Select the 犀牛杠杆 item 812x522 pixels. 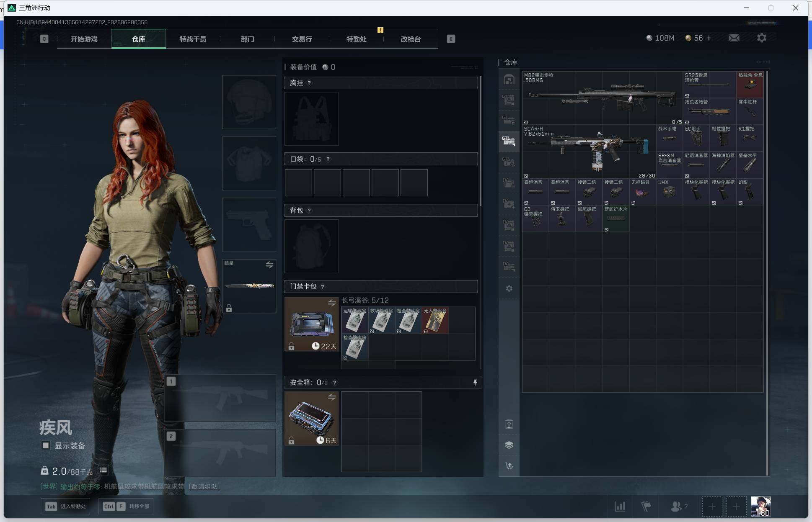pyautogui.click(x=750, y=111)
